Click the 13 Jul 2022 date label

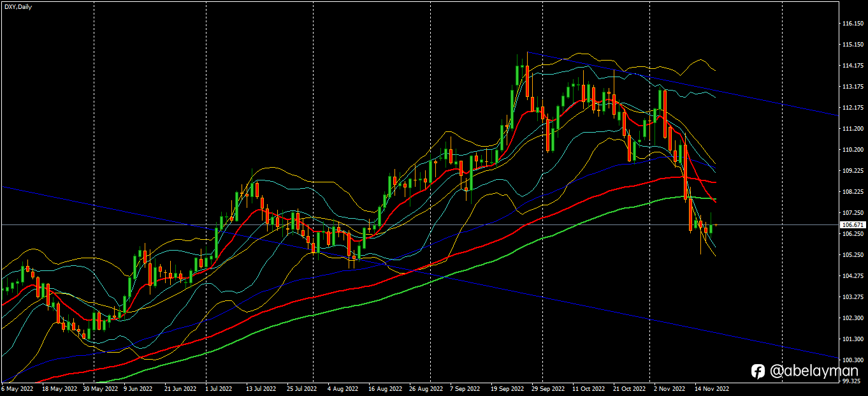pyautogui.click(x=261, y=388)
